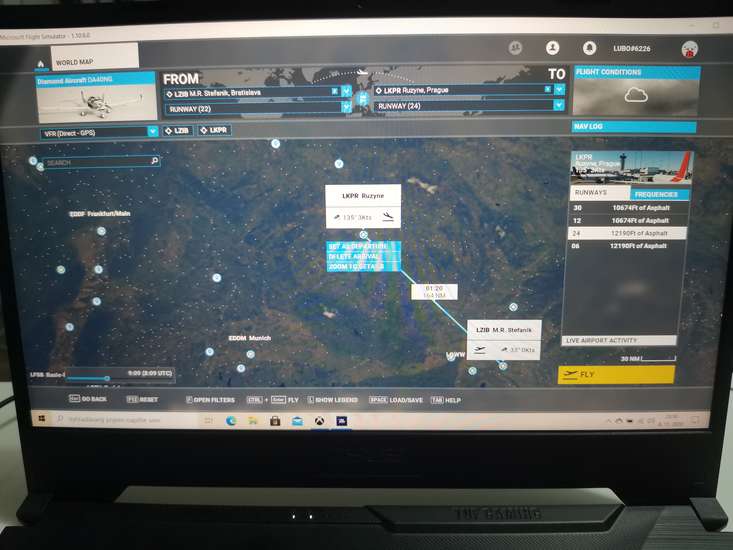The image size is (733, 550).
Task: Go to the home icon tab
Action: tap(41, 64)
